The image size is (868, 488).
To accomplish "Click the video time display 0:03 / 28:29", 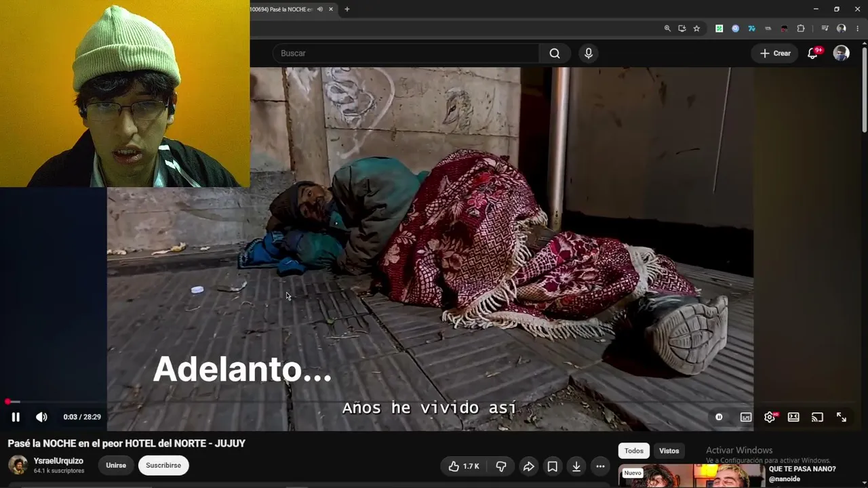I will click(82, 417).
